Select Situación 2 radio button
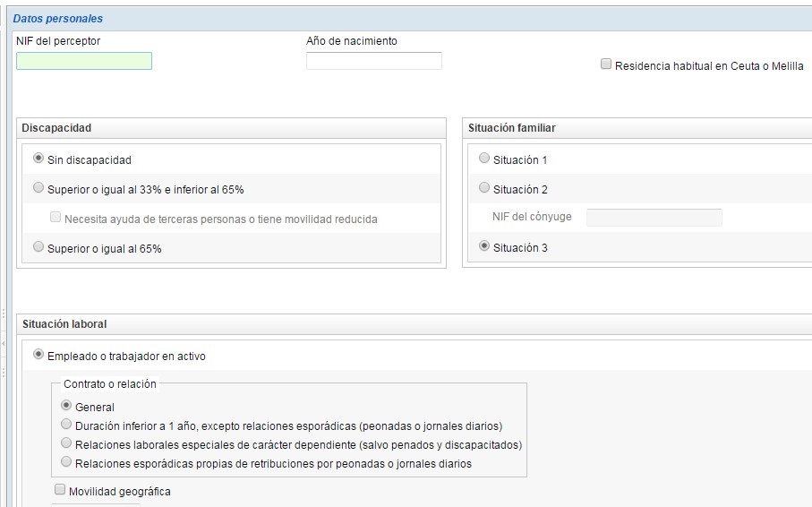Screen dimensions: 812x507 click(x=484, y=188)
